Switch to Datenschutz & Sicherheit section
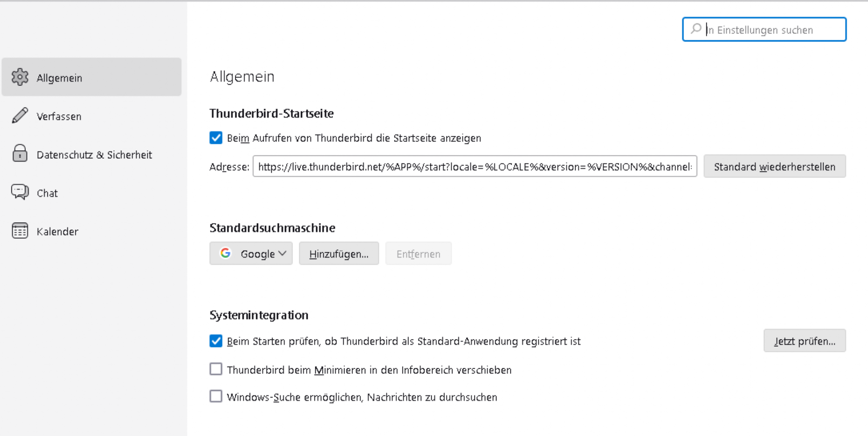868x436 pixels. click(94, 155)
